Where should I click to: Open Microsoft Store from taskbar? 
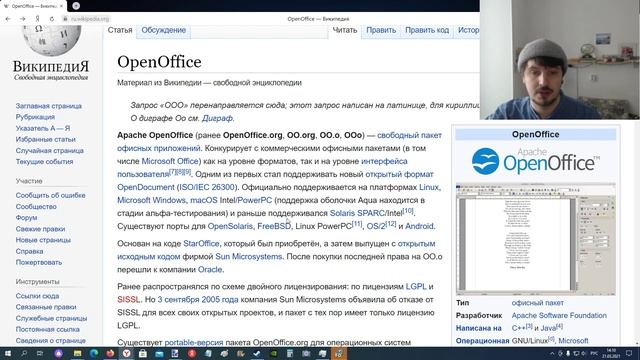tap(143, 353)
